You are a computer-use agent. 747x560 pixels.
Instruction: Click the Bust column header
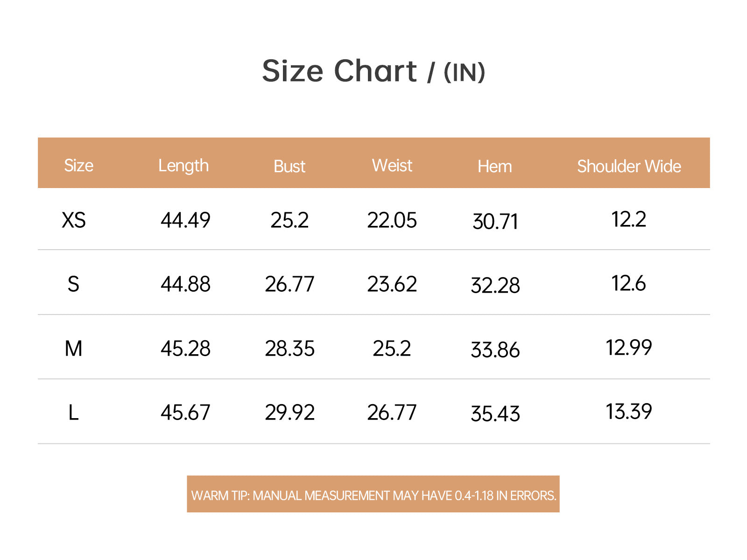pos(289,166)
